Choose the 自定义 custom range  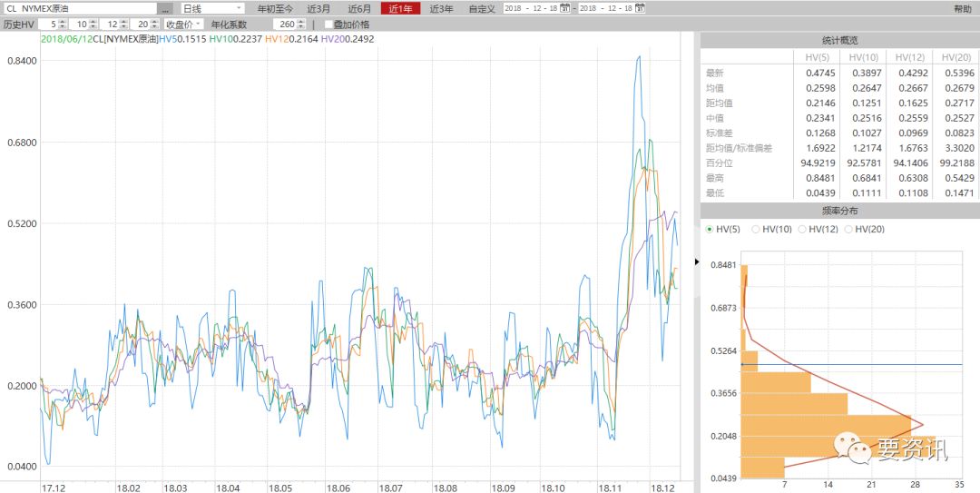point(482,9)
